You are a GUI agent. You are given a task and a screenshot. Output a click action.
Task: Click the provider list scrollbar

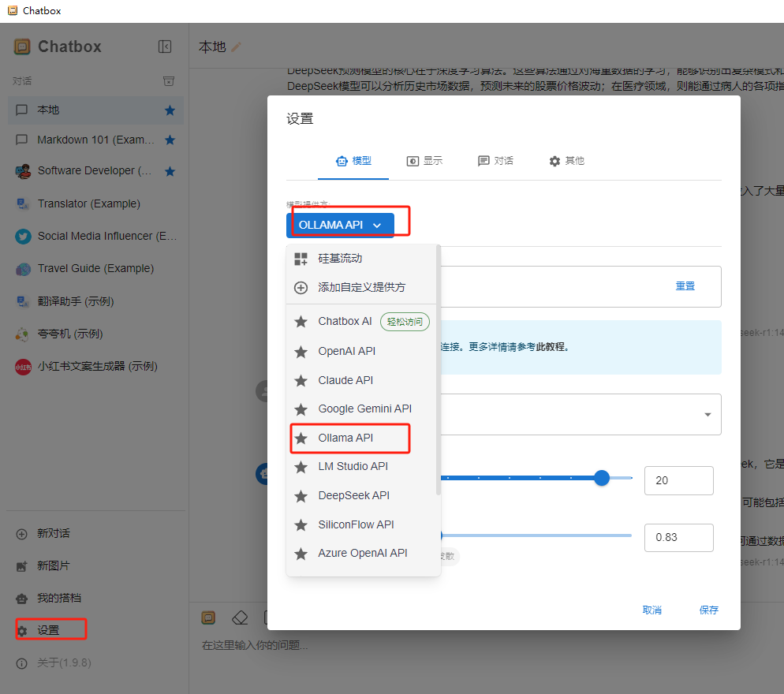coord(439,370)
